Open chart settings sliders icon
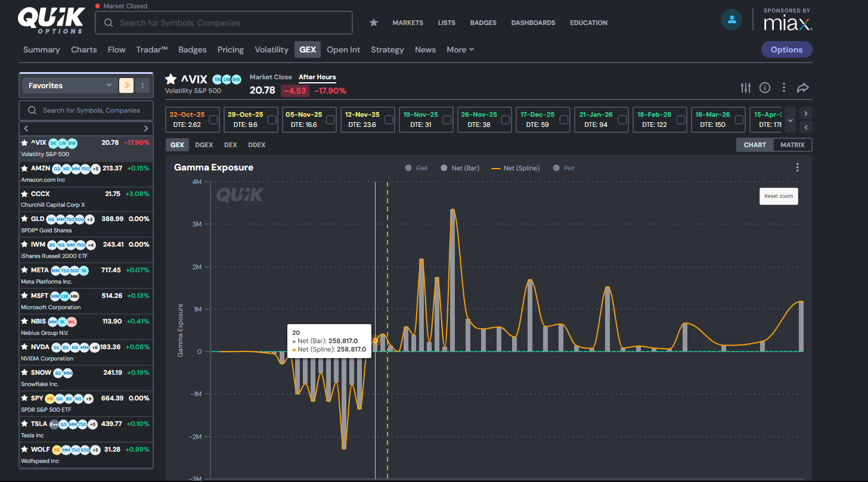Image resolution: width=868 pixels, height=482 pixels. (746, 88)
